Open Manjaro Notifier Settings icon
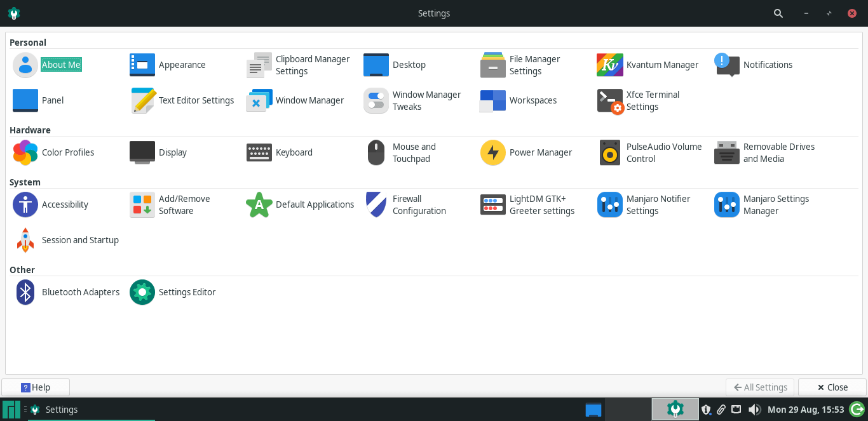The height and width of the screenshot is (421, 868). pos(610,204)
